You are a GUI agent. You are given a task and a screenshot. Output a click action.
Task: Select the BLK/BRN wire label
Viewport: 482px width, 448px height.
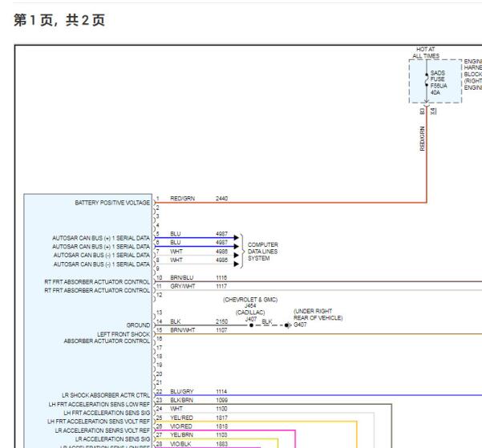[182, 401]
